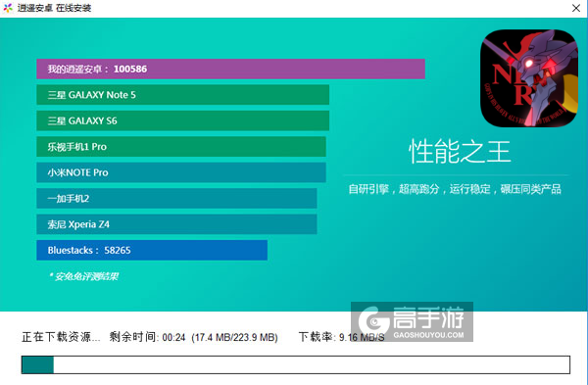Select the Bluestacks 58265 bar
Screen dimensions: 588x385
pos(152,250)
